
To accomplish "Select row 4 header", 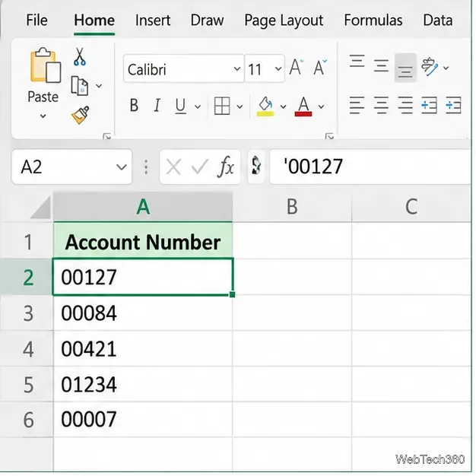I will tap(27, 348).
